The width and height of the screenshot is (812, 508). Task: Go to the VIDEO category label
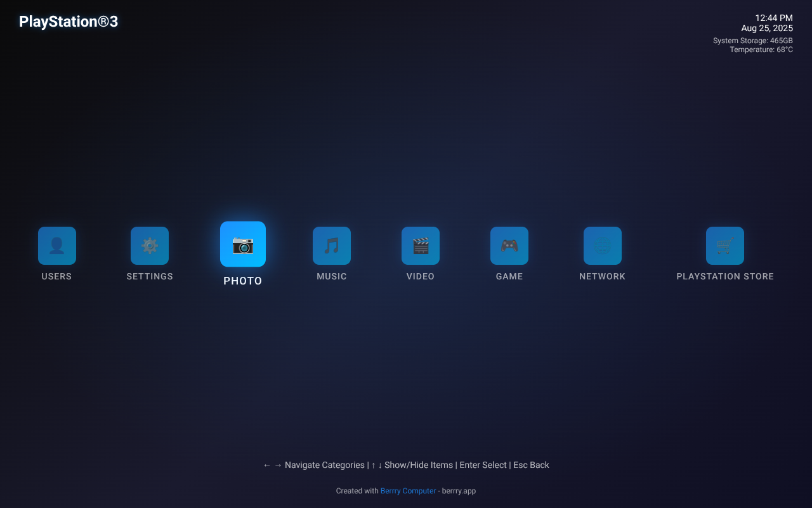tap(421, 276)
